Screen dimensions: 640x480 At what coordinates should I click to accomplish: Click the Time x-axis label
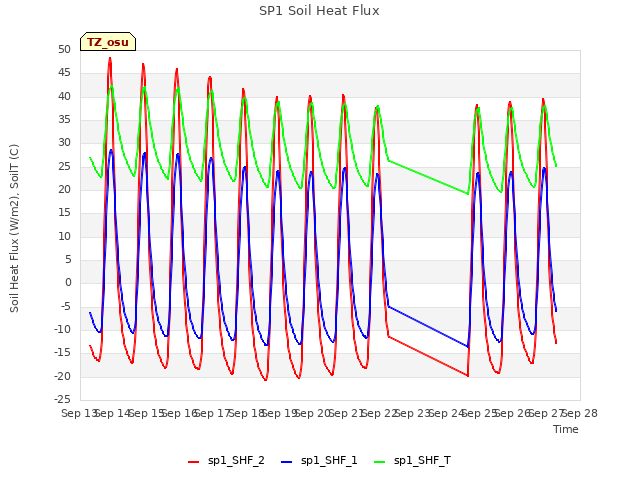(x=566, y=429)
